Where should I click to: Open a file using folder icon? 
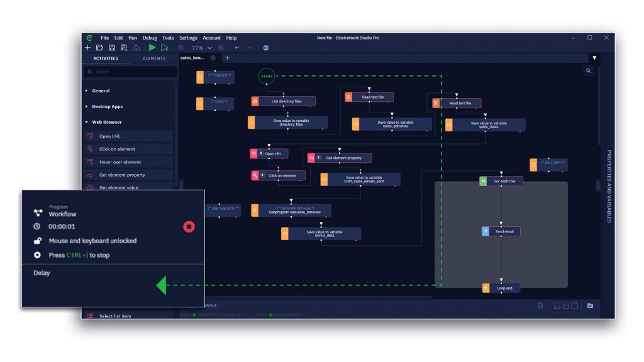[x=99, y=48]
